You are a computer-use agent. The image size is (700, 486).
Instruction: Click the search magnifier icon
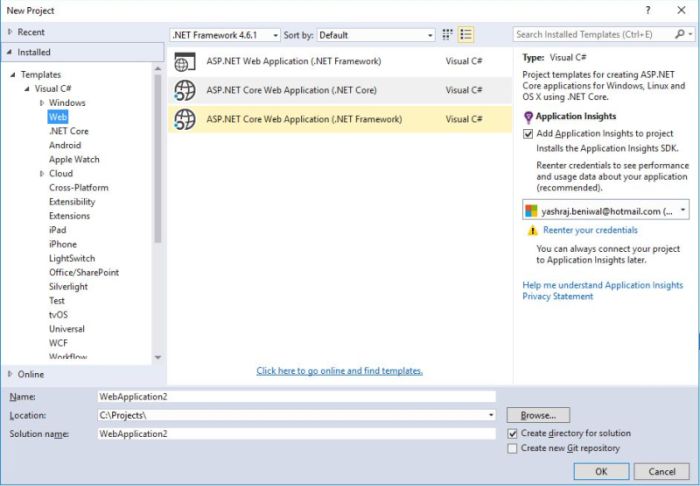pos(679,34)
